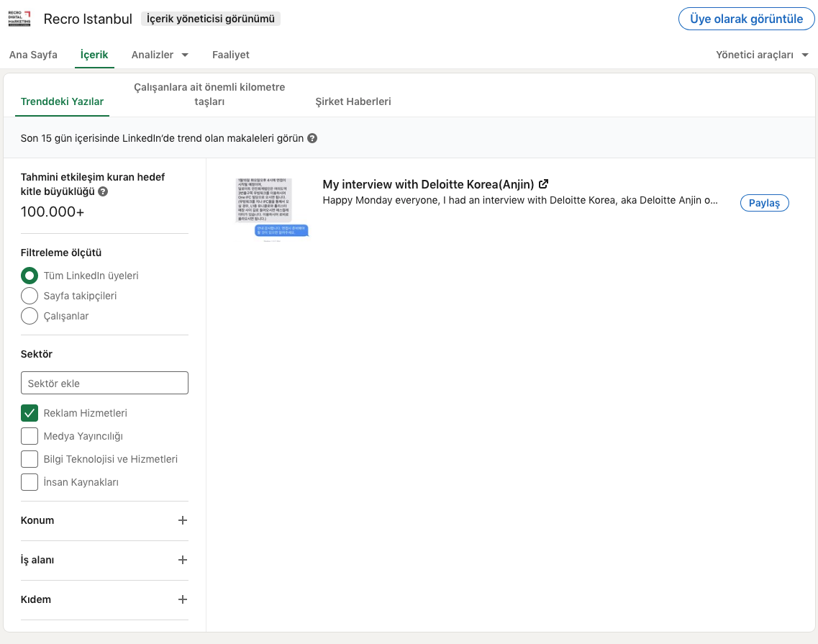Screen dimensions: 818x644
Task: Switch to Şirket Haberleri tab
Action: pyautogui.click(x=353, y=101)
